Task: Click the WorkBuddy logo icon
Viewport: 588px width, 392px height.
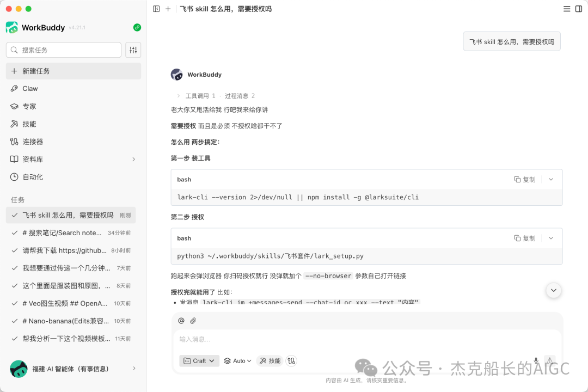Action: (x=12, y=27)
